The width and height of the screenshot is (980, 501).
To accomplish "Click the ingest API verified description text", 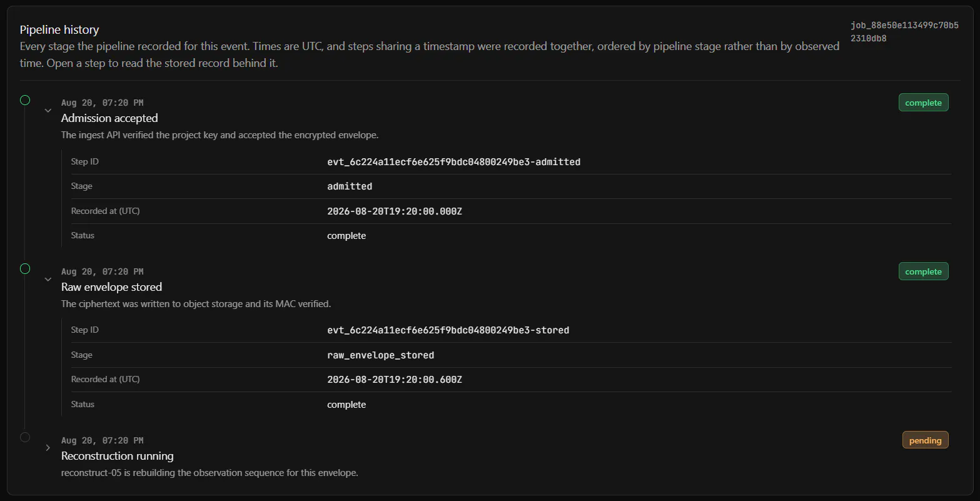I will pyautogui.click(x=220, y=135).
